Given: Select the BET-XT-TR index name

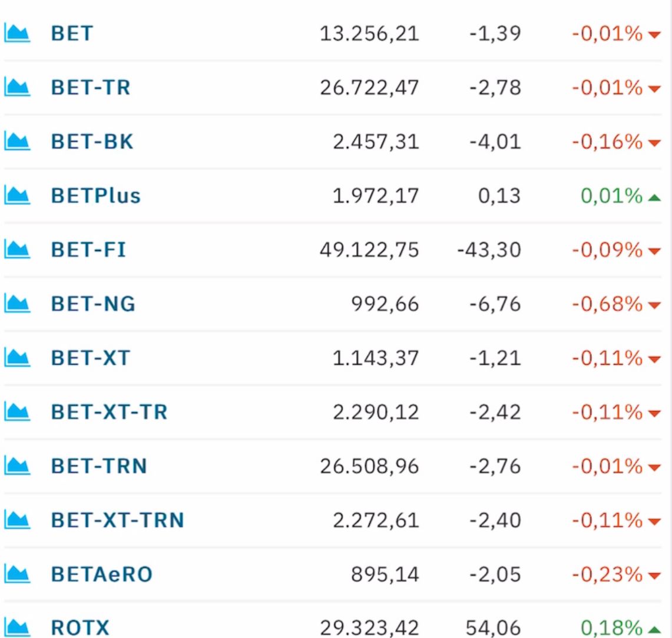Looking at the screenshot, I should click(x=109, y=412).
